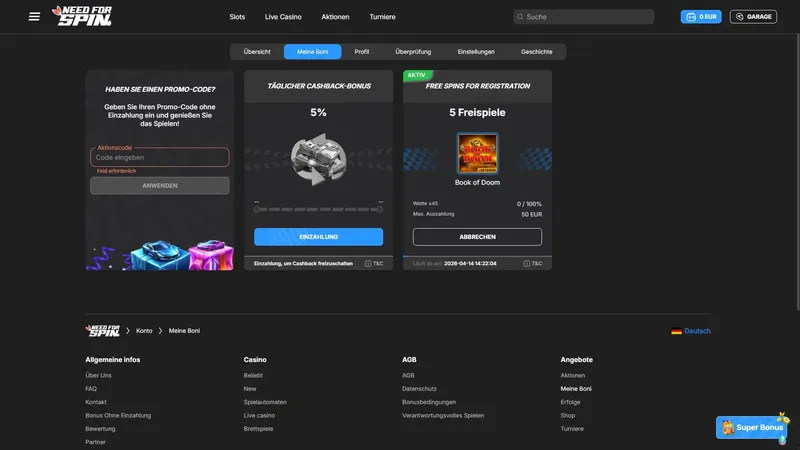This screenshot has height=450, width=800.
Task: Click the expiry date 2026-04-14 text
Action: (470, 264)
